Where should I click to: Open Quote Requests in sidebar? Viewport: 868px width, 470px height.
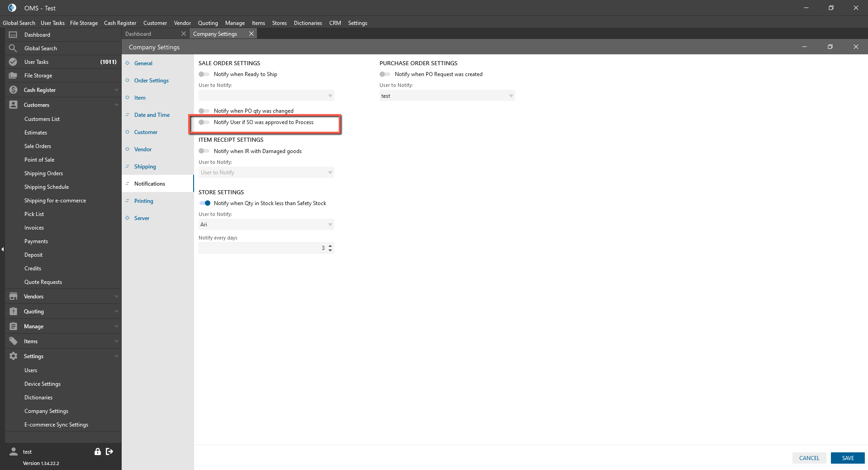pos(43,282)
